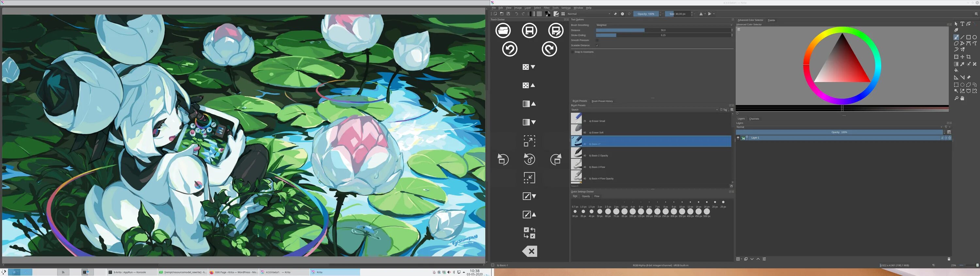Click the large Save icon in Touch Docker
This screenshot has width=980, height=276.
529,30
